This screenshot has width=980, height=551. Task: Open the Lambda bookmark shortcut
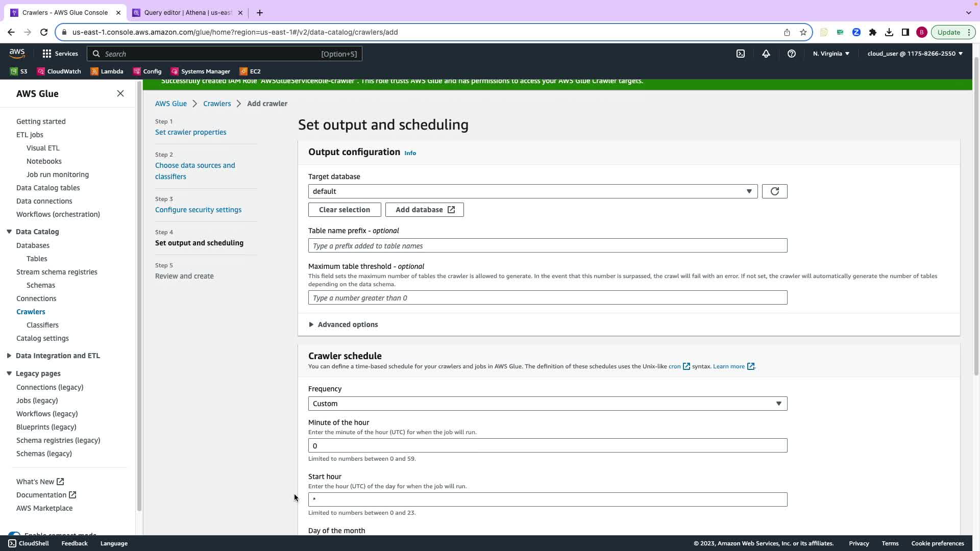107,71
